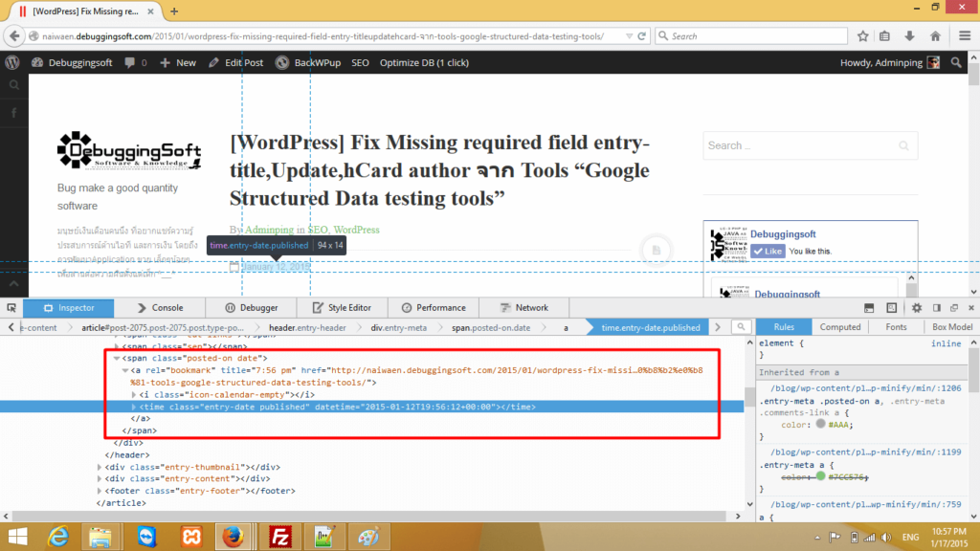Open File Explorer from the taskbar
Screen dimensions: 980x551
click(x=100, y=537)
